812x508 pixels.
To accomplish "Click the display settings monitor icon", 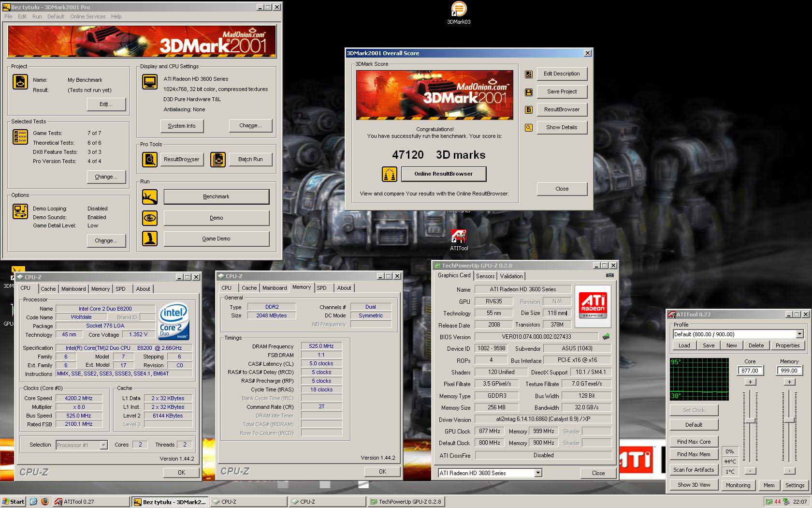I will pyautogui.click(x=150, y=82).
